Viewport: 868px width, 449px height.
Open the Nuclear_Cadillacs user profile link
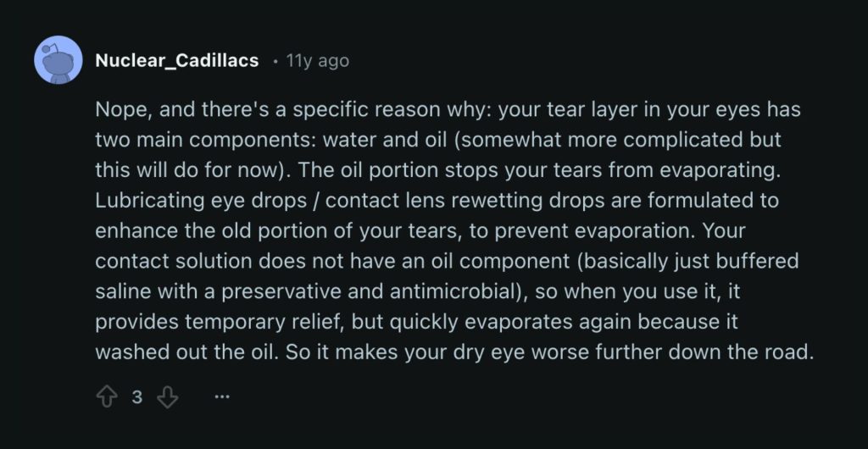click(177, 61)
